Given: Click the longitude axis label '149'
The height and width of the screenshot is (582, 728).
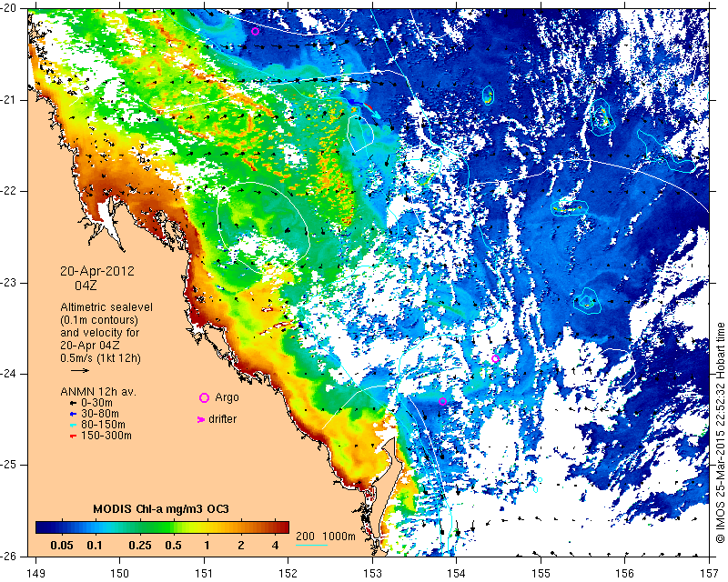Looking at the screenshot, I should pyautogui.click(x=36, y=574).
